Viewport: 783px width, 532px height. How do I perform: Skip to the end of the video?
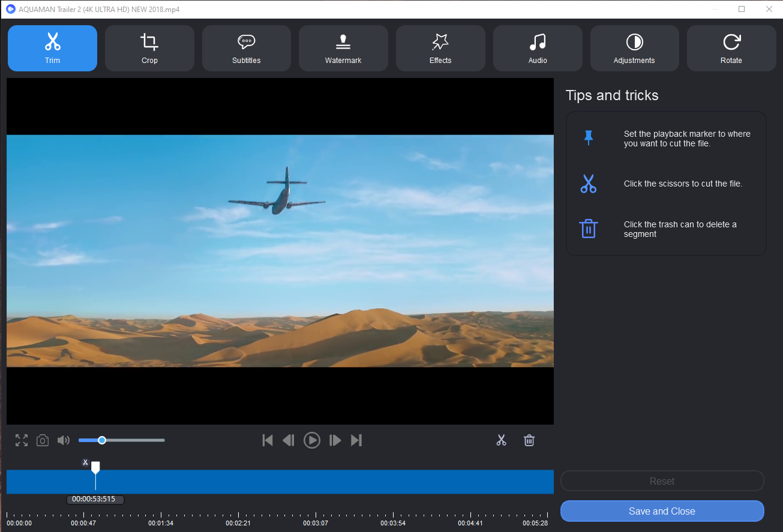click(x=356, y=440)
